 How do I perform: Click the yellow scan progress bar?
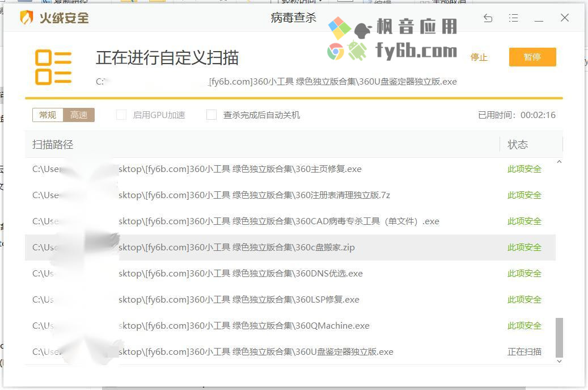[294, 98]
